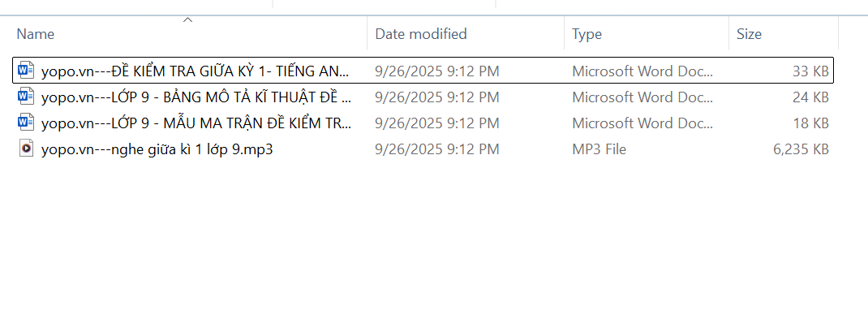Click date modified of the mp3 file
The height and width of the screenshot is (336, 868).
[436, 149]
